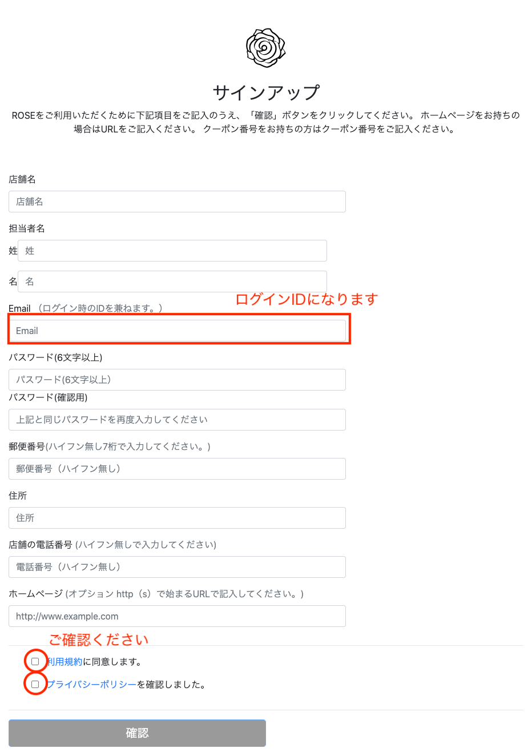Check the 利用規約 agreement checkbox
Viewport: 532px width, 756px height.
coord(35,662)
